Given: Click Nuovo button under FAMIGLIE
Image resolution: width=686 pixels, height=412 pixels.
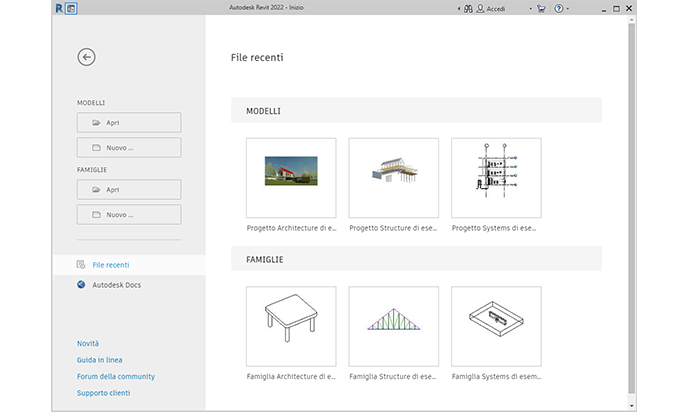Looking at the screenshot, I should pos(129,214).
